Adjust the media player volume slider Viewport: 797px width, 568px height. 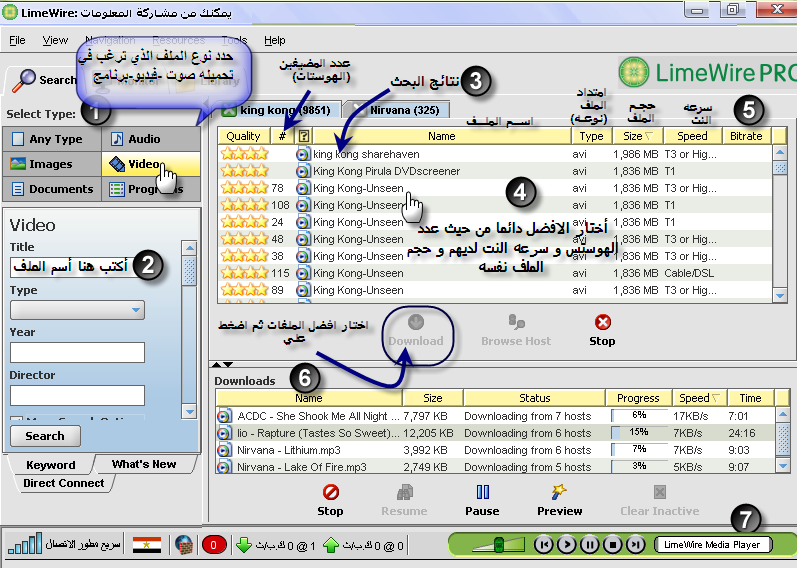499,545
